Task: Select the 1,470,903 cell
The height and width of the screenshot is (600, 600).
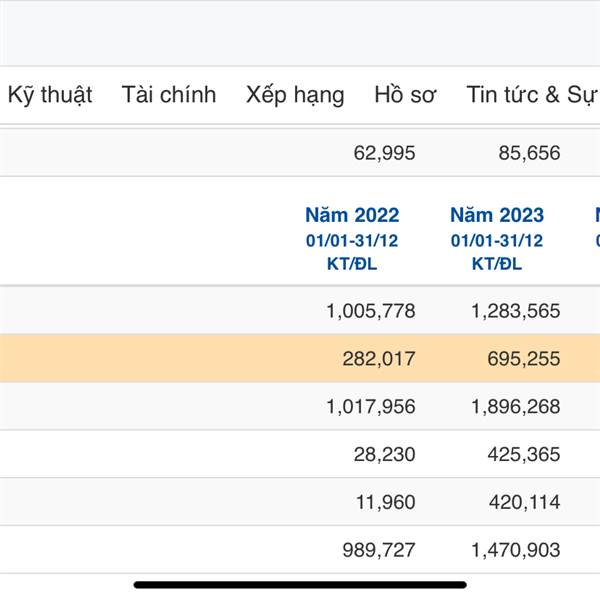Action: click(x=515, y=550)
